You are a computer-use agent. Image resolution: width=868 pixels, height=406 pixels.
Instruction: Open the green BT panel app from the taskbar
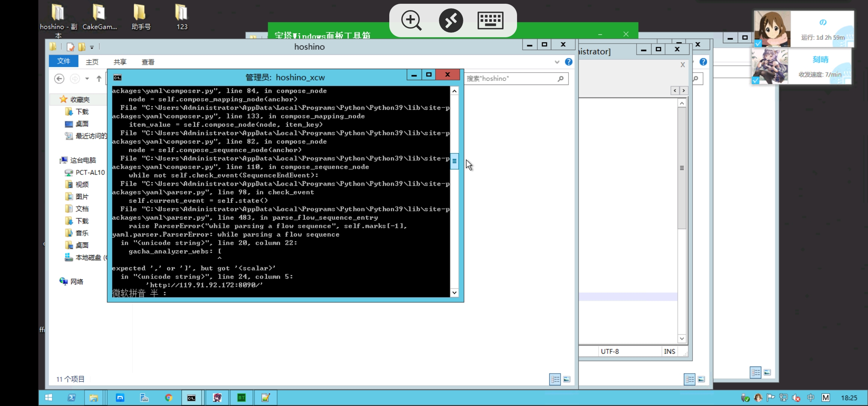tap(242, 398)
